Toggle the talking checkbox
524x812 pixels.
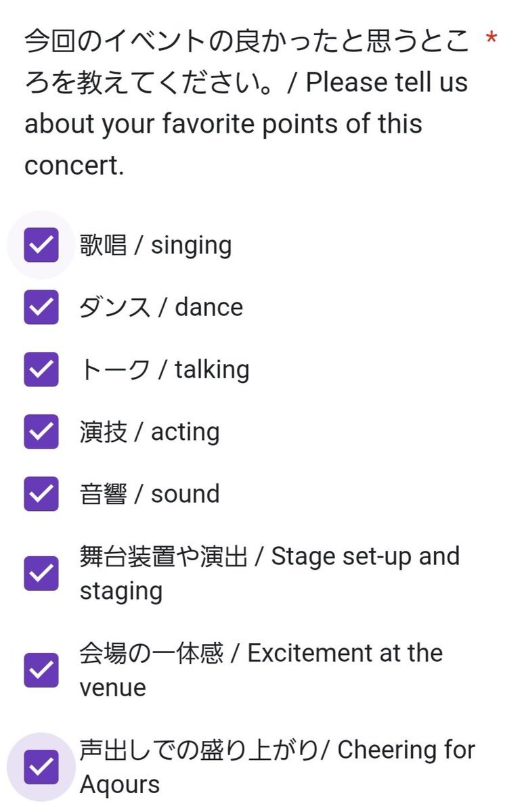(x=41, y=369)
